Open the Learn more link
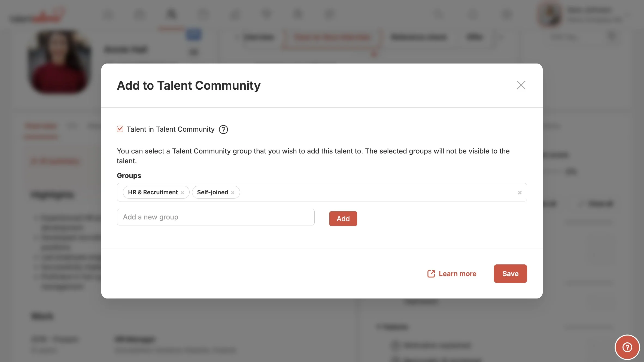Screen dimensions: 644x362 (457, 274)
